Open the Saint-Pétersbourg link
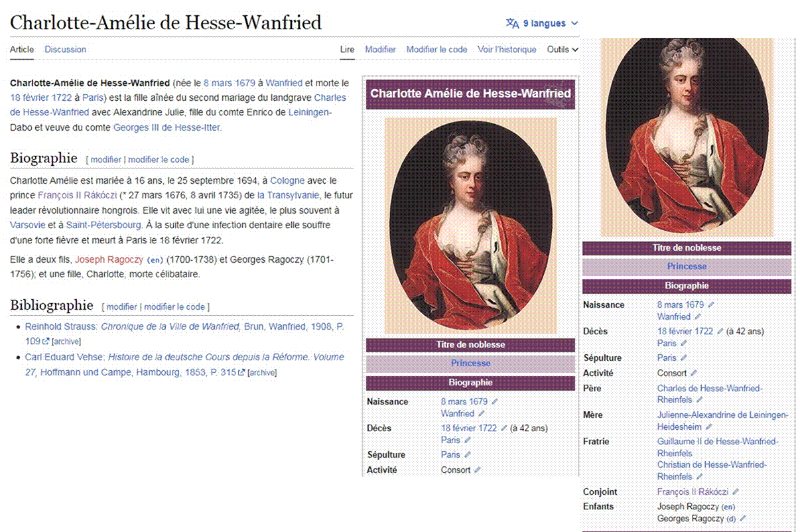 click(103, 225)
